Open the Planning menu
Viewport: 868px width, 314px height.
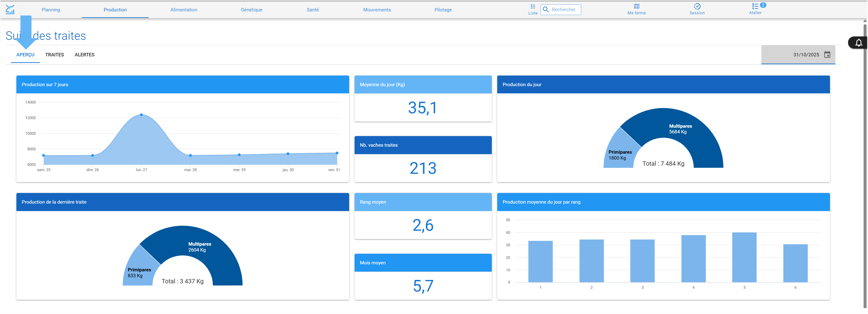coord(51,10)
